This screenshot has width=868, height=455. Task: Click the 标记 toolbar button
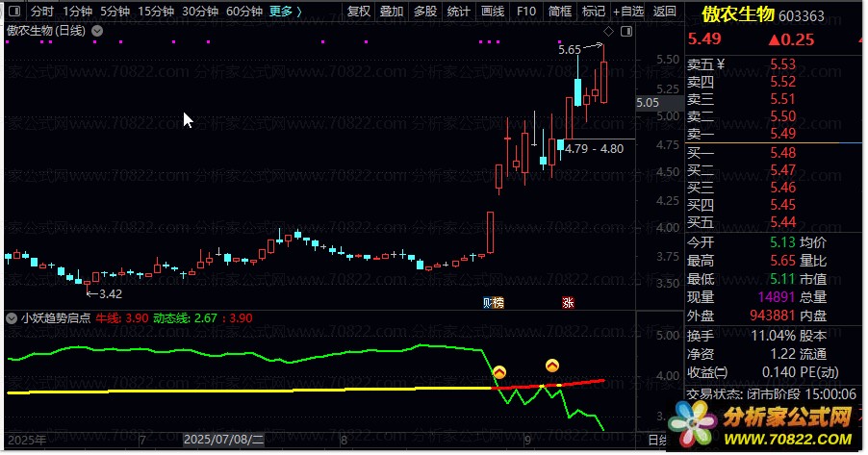[x=594, y=12]
